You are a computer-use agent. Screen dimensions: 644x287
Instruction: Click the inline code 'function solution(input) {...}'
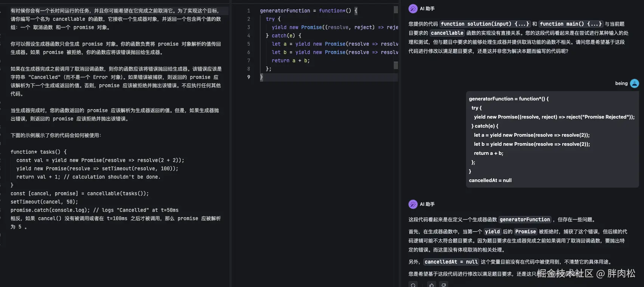click(x=485, y=24)
